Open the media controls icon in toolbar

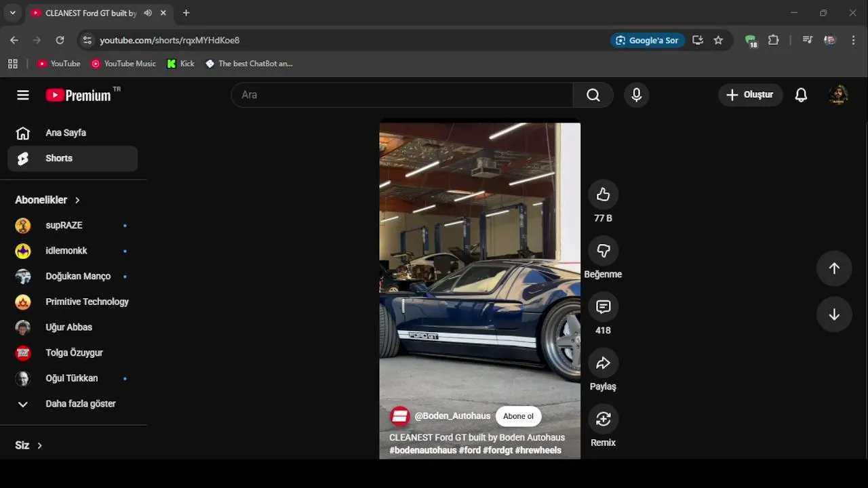tap(807, 40)
